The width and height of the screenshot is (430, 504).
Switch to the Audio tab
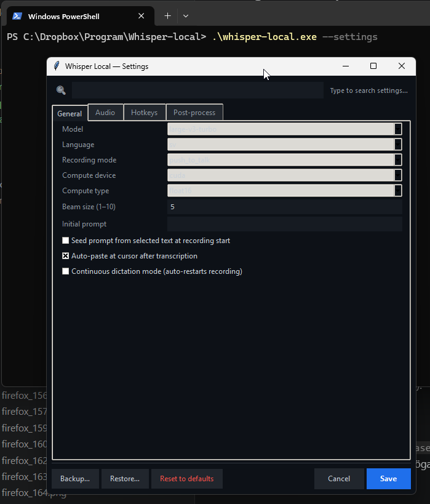105,113
